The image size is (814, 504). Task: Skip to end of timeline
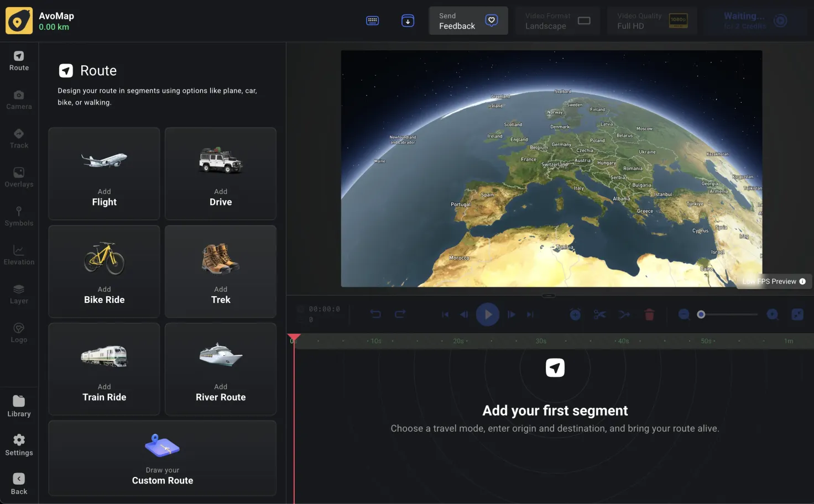530,314
